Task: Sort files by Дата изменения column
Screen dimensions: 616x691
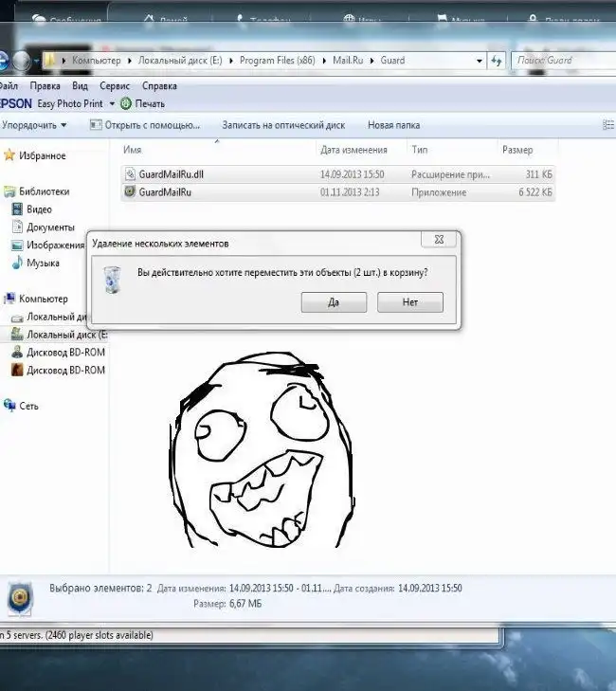Action: click(x=353, y=150)
